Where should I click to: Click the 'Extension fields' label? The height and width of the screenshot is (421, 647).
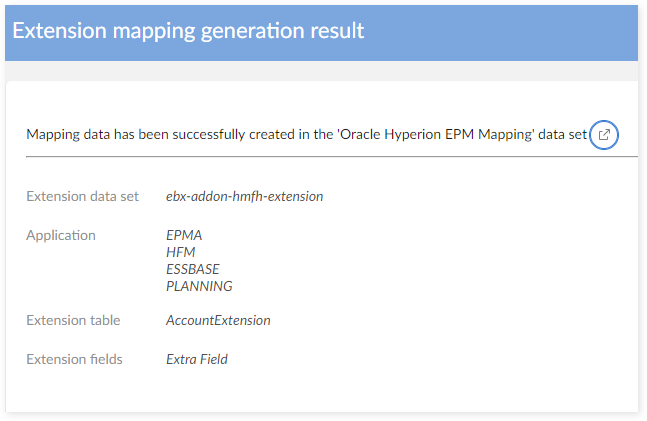74,358
